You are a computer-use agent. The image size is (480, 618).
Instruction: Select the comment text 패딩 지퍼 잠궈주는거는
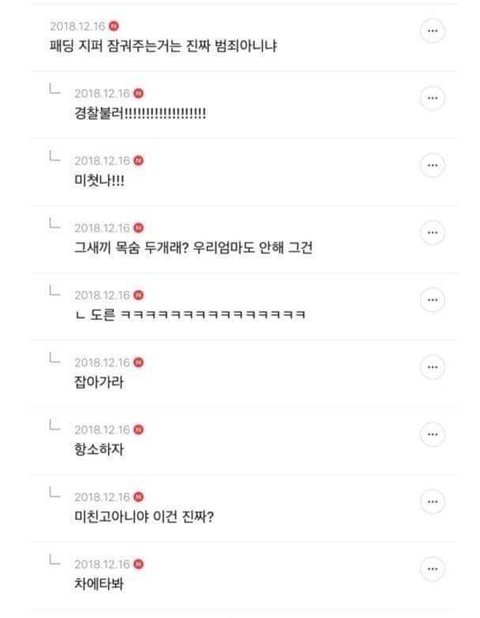(x=115, y=46)
